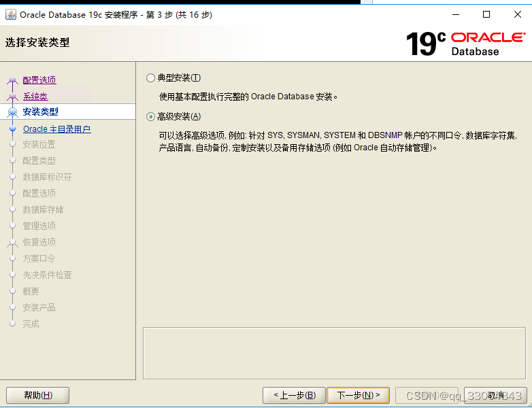The width and height of the screenshot is (532, 408).
Task: Click the 恢复选项 step in sidebar
Action: (39, 242)
